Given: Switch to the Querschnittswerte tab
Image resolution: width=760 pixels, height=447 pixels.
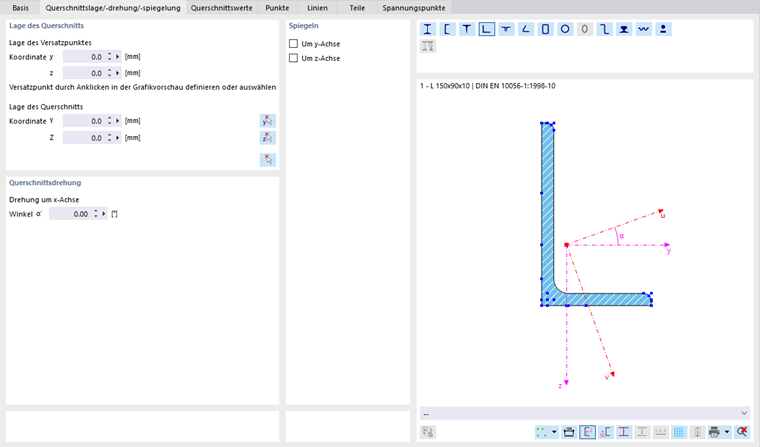Looking at the screenshot, I should [x=222, y=8].
